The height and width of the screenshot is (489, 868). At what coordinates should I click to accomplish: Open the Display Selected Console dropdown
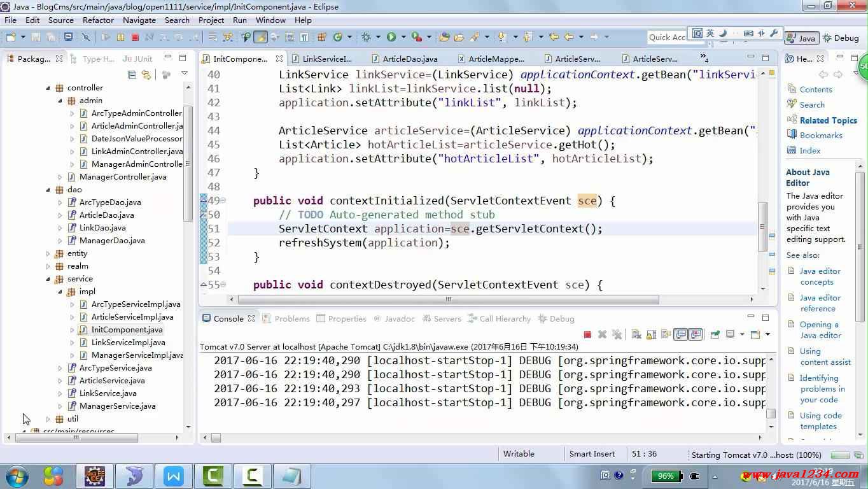pyautogui.click(x=742, y=334)
